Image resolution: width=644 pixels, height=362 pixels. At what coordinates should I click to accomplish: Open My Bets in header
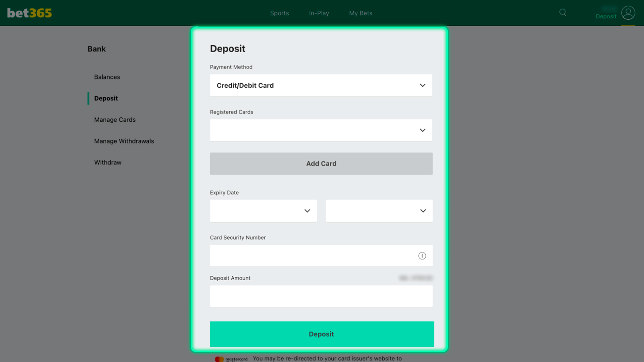[x=361, y=13]
